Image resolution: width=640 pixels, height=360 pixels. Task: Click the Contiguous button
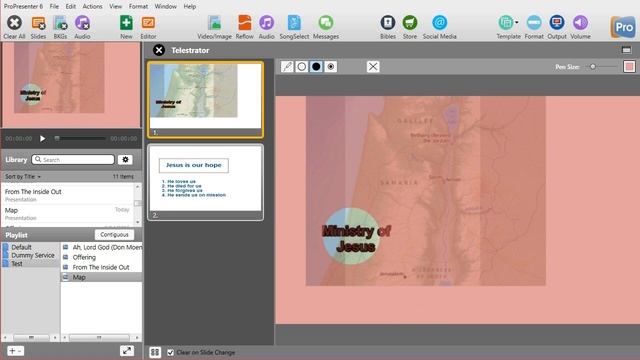[x=114, y=235]
